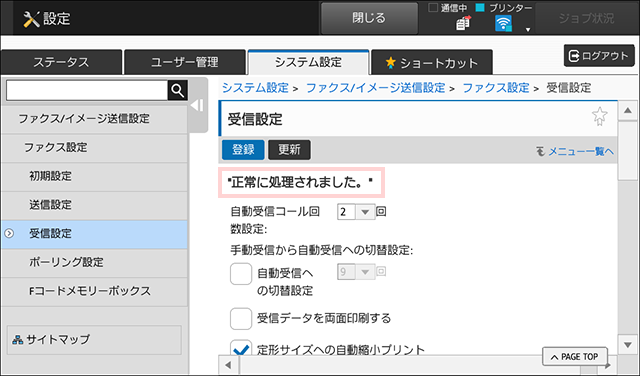This screenshot has width=640, height=376.
Task: Click the ログアウト button
Action: click(x=599, y=56)
